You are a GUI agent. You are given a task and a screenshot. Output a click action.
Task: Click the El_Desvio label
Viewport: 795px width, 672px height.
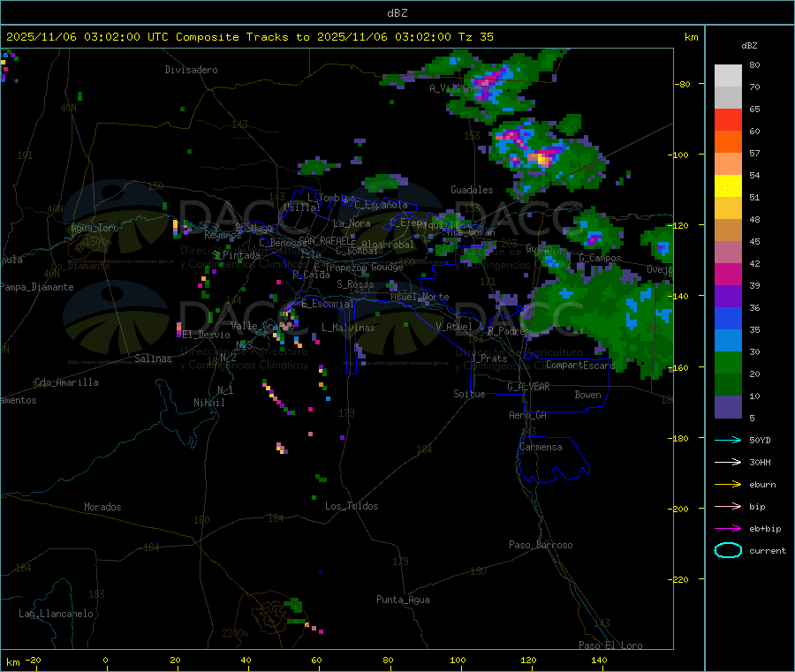[206, 335]
